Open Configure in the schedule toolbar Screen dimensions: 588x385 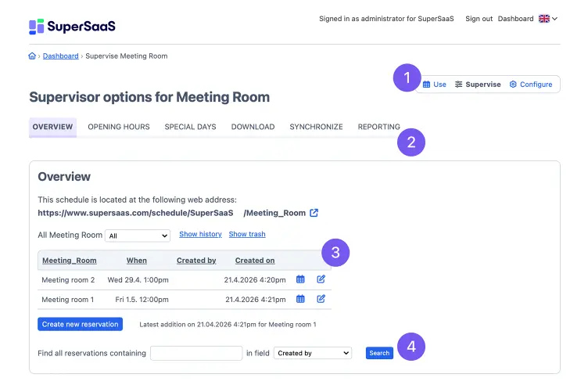pyautogui.click(x=531, y=85)
